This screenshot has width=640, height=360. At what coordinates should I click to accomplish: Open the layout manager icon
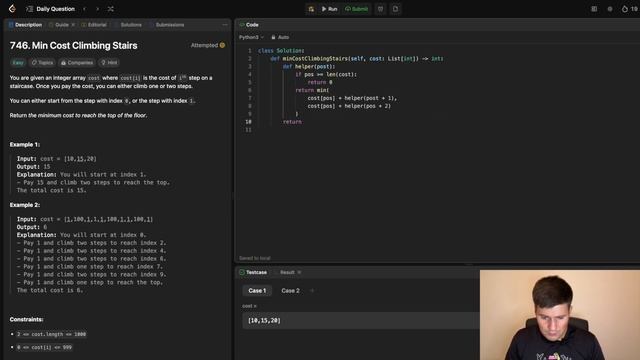(594, 9)
